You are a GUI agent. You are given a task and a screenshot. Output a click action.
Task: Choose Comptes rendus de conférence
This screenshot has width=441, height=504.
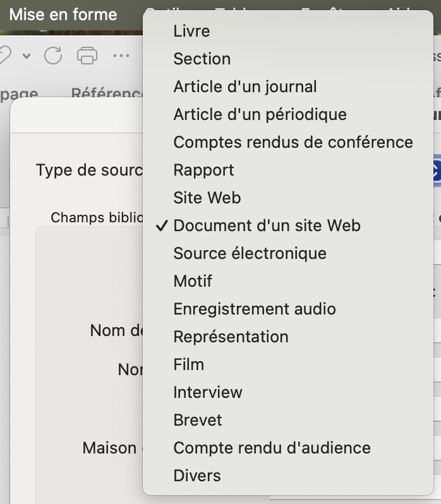293,142
